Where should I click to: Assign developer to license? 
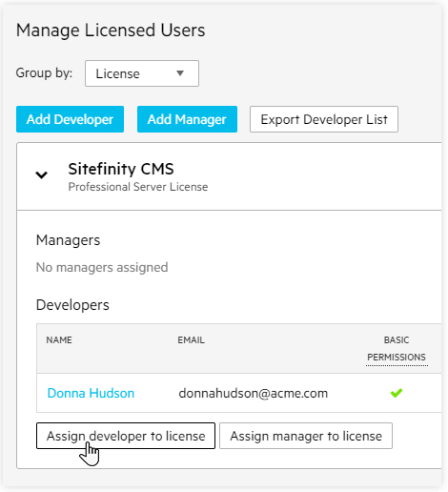pos(126,436)
